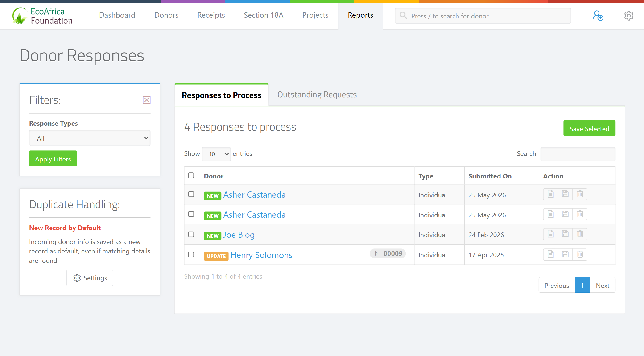Image resolution: width=644 pixels, height=356 pixels.
Task: Open Receipts in navigation
Action: 211,15
